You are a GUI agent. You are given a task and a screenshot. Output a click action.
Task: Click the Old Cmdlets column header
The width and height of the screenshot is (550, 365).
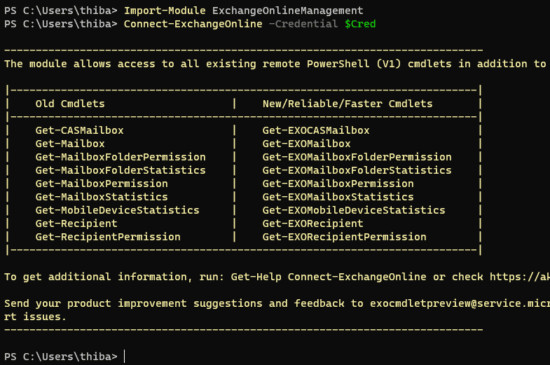(70, 104)
